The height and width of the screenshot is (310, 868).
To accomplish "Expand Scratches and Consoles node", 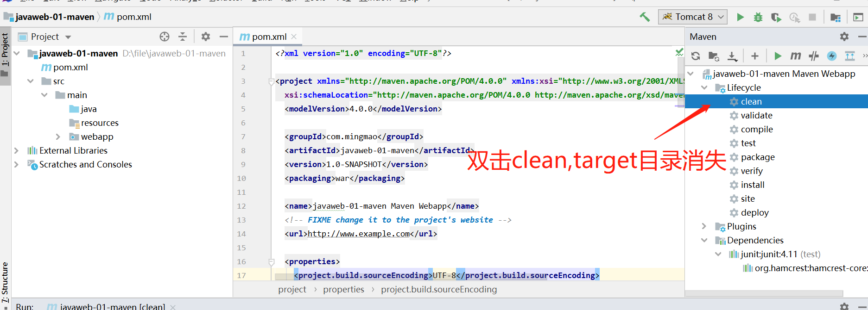I will pos(16,164).
